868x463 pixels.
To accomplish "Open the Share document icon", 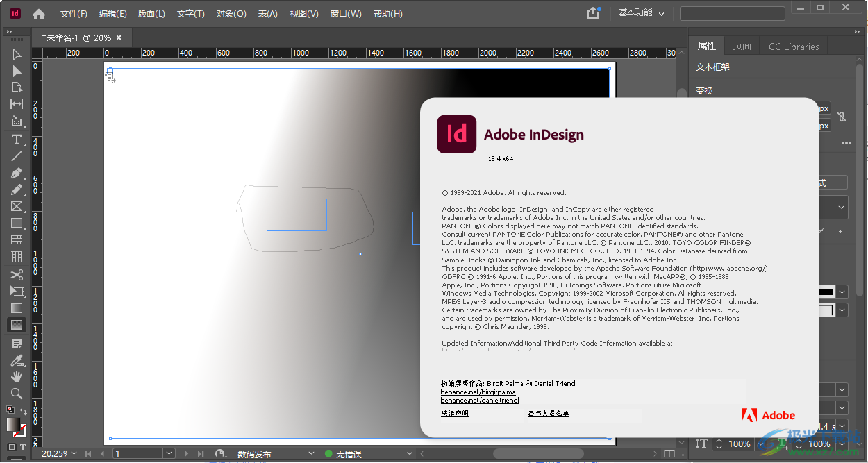I will [x=593, y=13].
